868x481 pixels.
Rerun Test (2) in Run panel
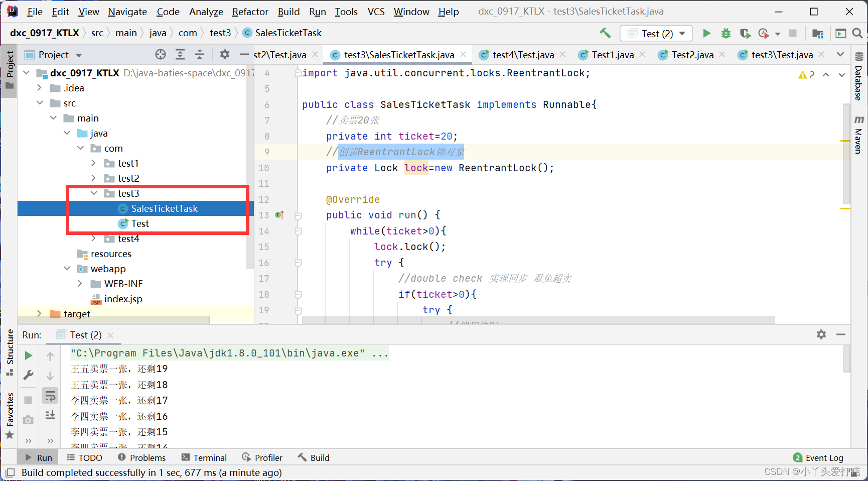pos(29,355)
